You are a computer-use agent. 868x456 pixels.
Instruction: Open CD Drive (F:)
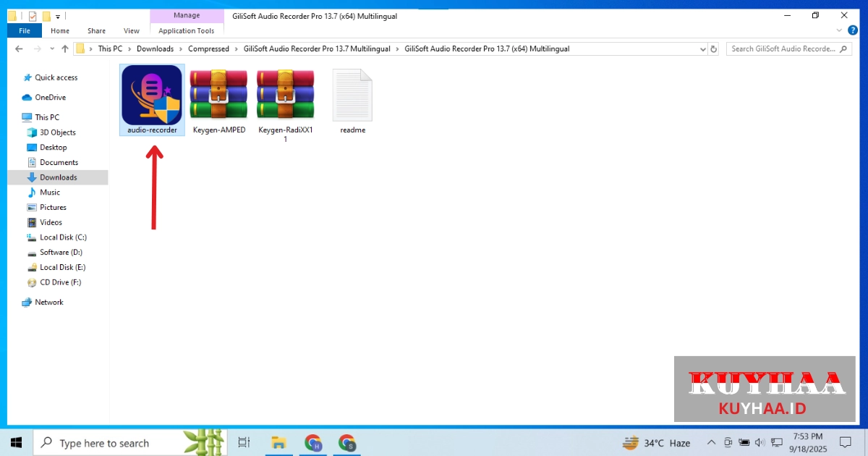click(x=54, y=282)
